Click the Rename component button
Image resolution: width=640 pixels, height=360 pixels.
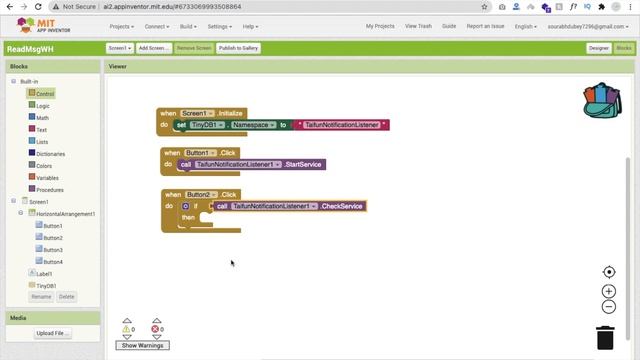41,297
